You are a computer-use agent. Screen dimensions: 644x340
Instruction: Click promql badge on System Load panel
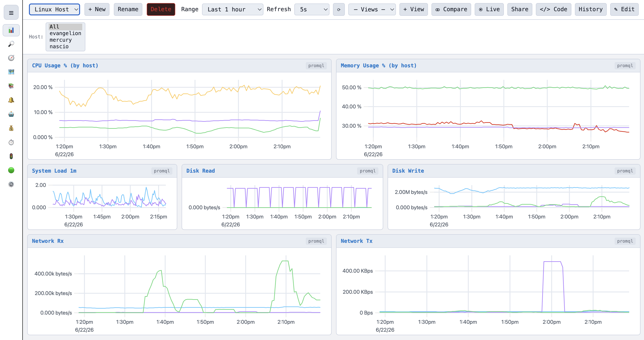coord(162,171)
